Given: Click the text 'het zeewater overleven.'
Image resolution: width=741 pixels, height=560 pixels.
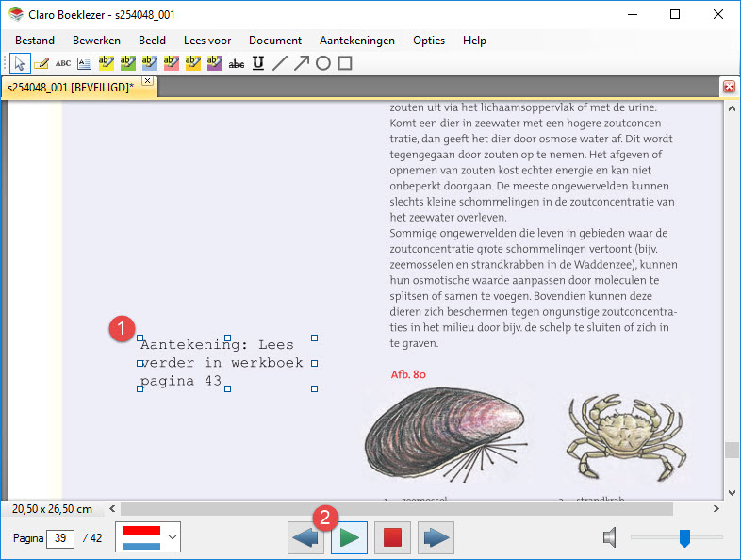Looking at the screenshot, I should click(x=448, y=218).
